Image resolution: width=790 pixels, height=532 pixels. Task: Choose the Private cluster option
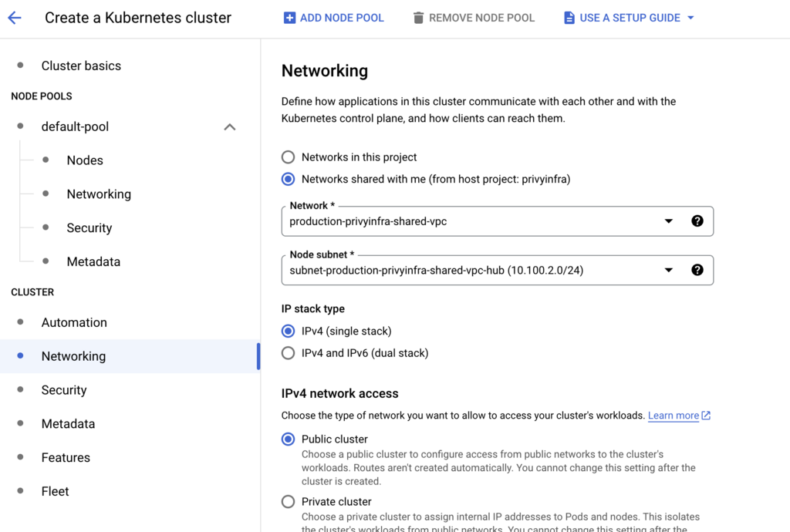288,501
